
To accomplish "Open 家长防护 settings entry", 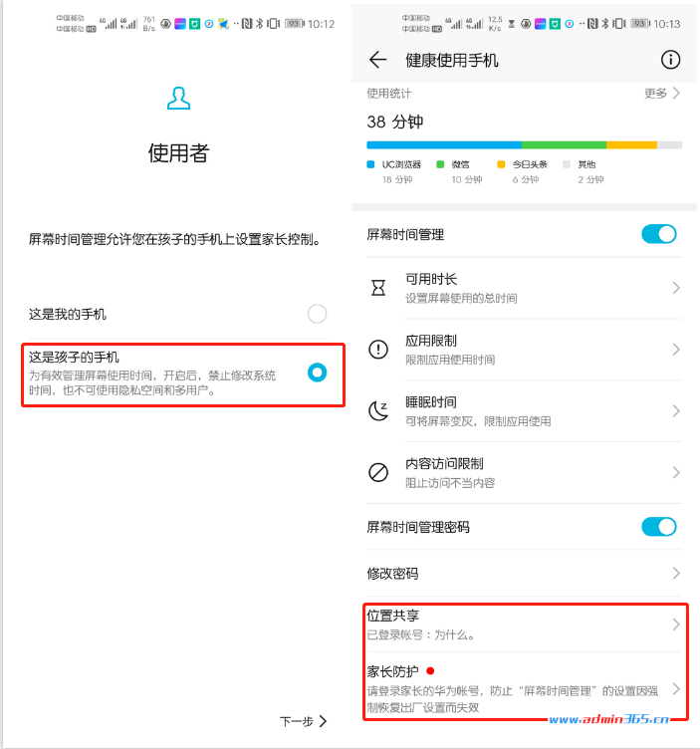I will [x=525, y=686].
